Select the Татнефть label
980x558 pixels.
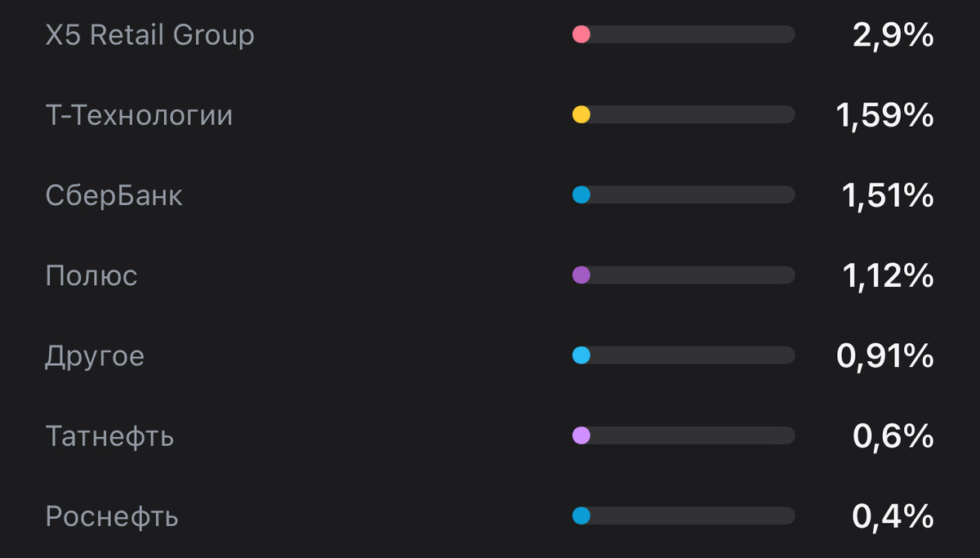point(109,436)
